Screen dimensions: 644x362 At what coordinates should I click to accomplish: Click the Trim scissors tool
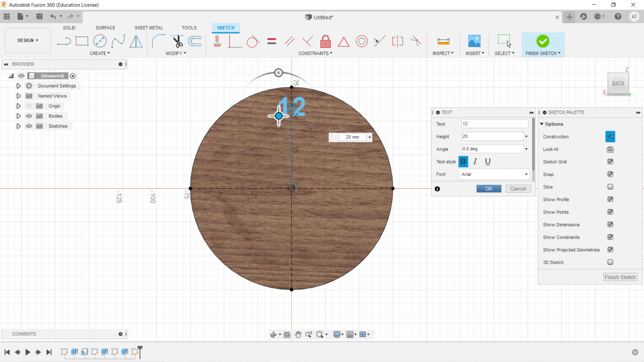tap(177, 41)
